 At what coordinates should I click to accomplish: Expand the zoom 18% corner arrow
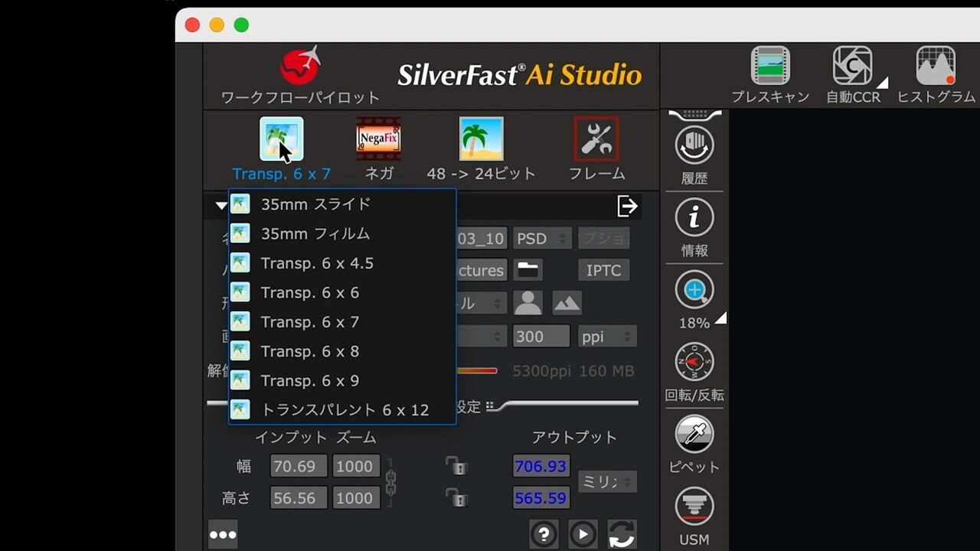coord(720,318)
